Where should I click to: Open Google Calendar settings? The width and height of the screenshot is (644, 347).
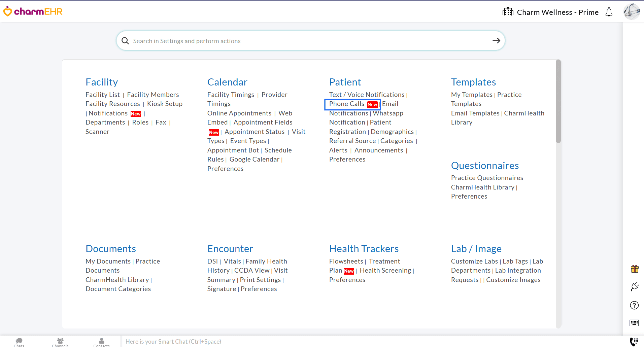click(255, 159)
